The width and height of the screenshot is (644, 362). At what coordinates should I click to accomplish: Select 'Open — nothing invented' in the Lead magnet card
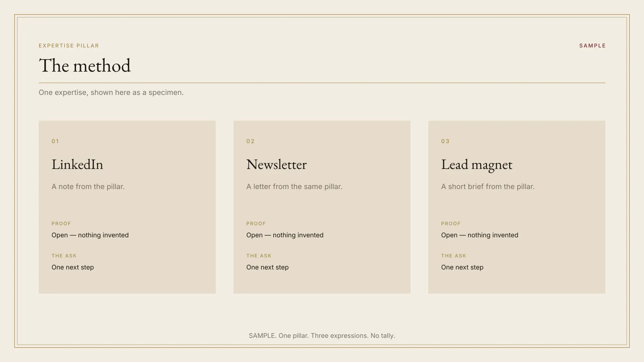click(x=480, y=235)
